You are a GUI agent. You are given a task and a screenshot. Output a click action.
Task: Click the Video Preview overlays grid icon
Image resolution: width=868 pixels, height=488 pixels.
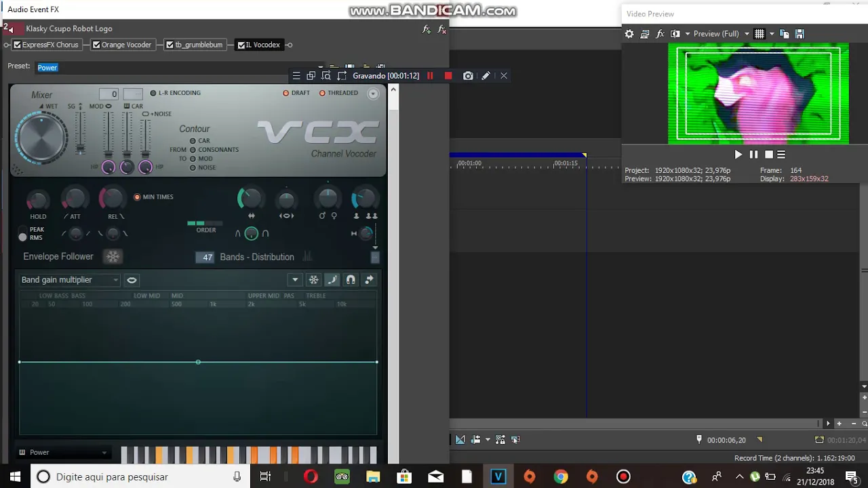[x=759, y=34]
